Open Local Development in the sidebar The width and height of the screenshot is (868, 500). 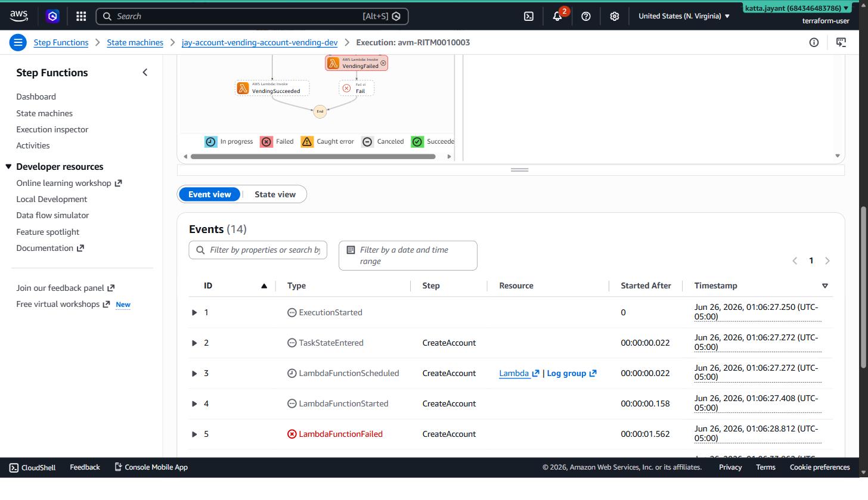tap(51, 199)
